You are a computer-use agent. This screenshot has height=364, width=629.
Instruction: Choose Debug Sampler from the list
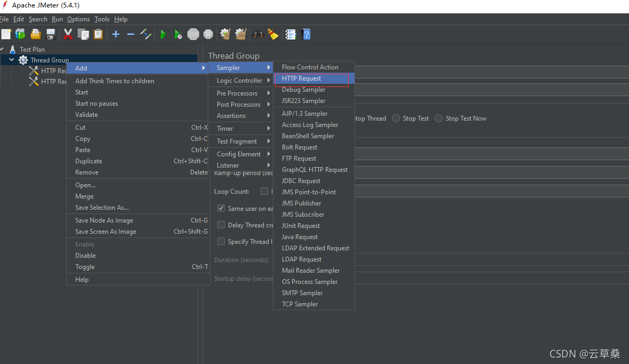click(x=313, y=90)
